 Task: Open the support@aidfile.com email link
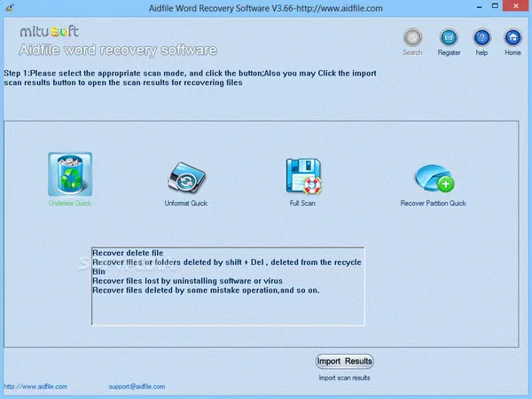tap(137, 387)
